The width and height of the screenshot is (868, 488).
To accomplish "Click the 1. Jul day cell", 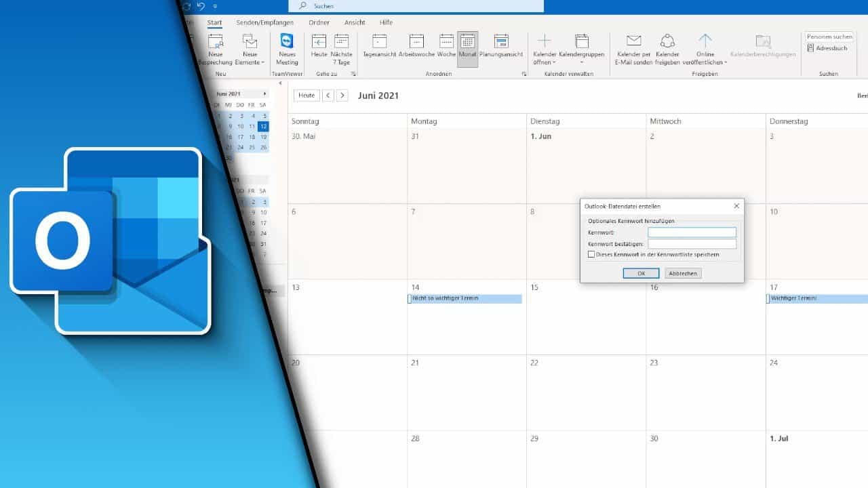I will tap(817, 460).
